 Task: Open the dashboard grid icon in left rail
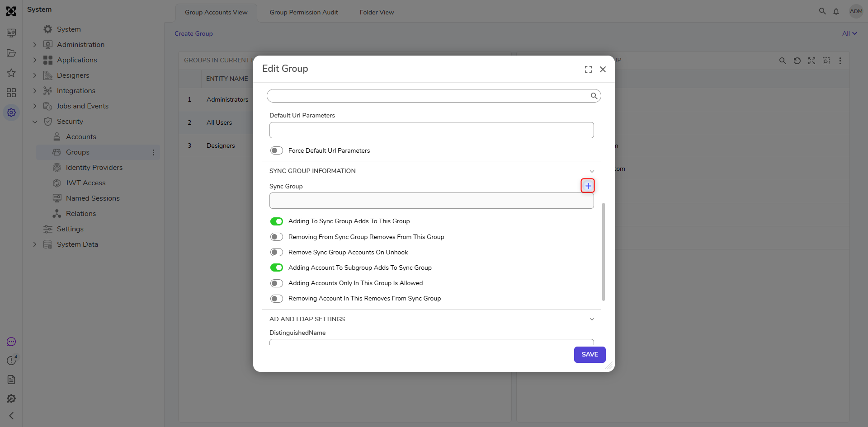click(x=11, y=93)
